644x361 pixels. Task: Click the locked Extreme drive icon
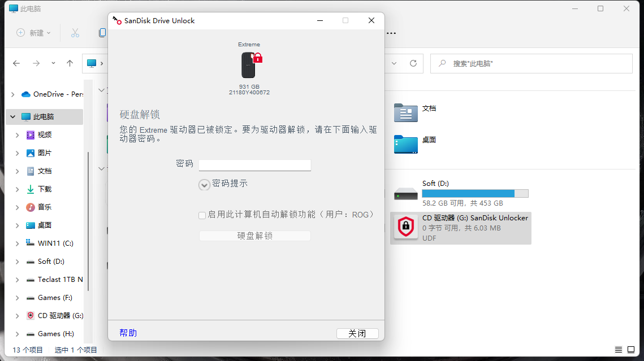click(252, 65)
